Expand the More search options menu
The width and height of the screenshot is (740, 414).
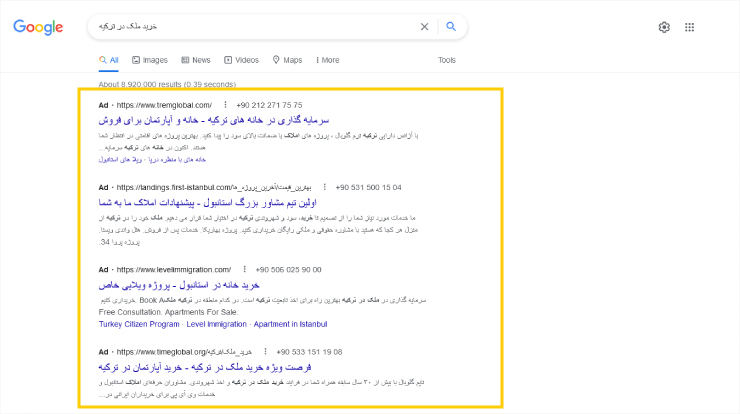click(325, 60)
